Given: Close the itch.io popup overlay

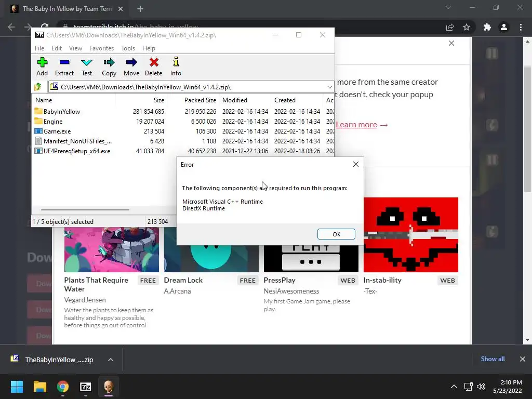Looking at the screenshot, I should (x=451, y=43).
